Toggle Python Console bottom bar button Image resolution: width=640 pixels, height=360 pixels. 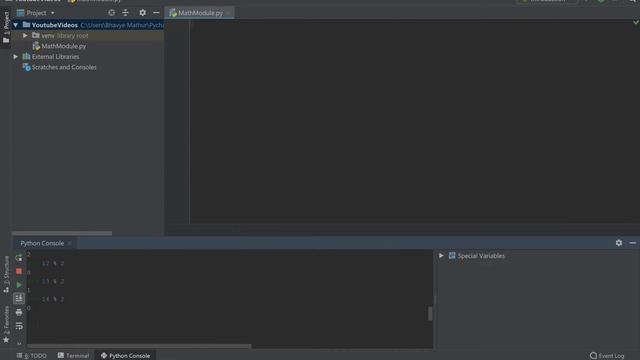[x=125, y=356]
